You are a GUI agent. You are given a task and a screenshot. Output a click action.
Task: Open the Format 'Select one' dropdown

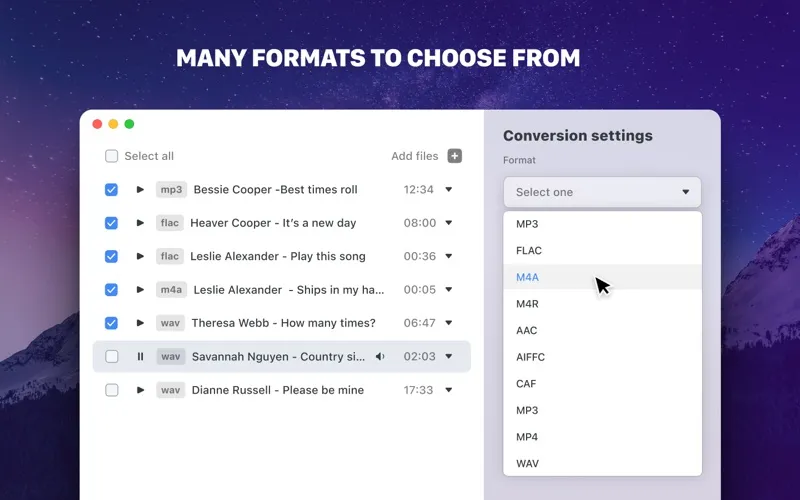point(602,192)
